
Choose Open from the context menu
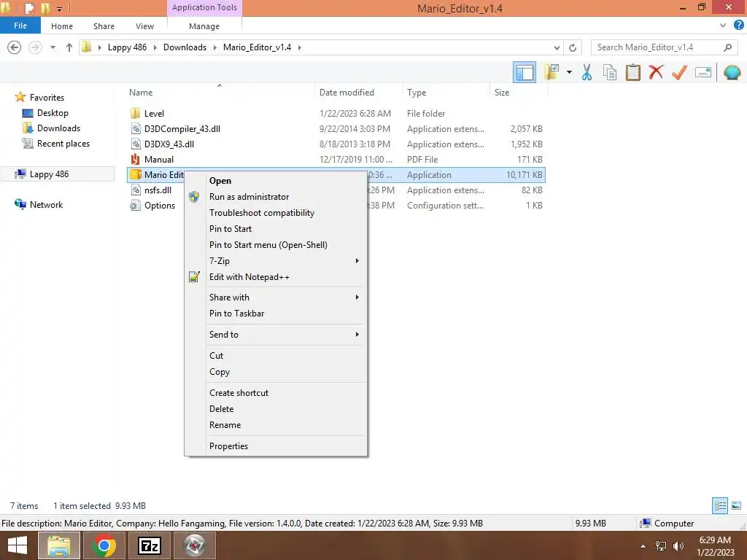276,181
